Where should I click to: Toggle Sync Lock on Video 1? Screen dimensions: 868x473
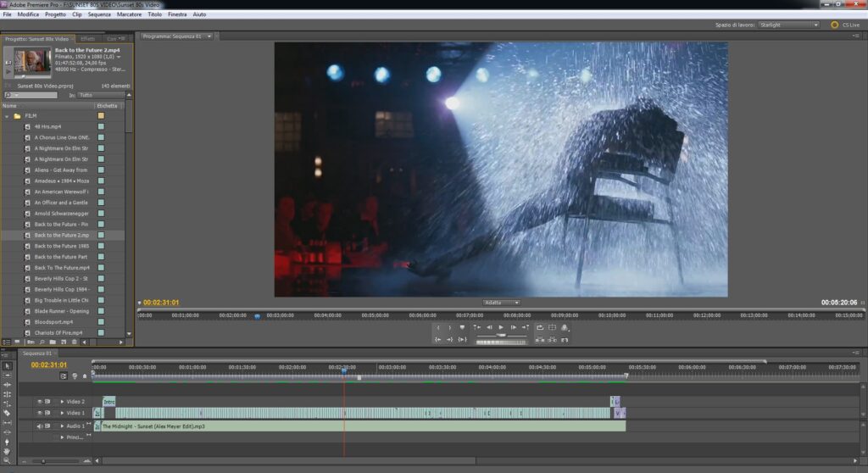click(x=47, y=413)
